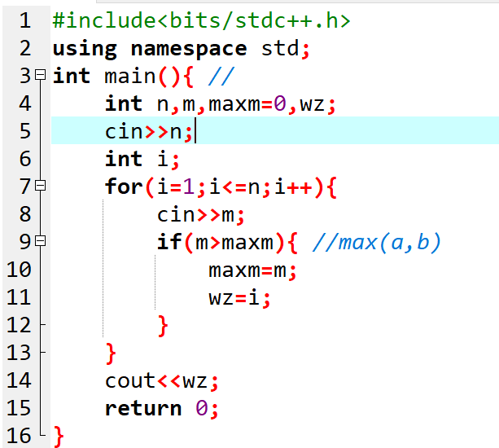Click the closing brace on line 13
This screenshot has height=448, width=499.
(111, 354)
